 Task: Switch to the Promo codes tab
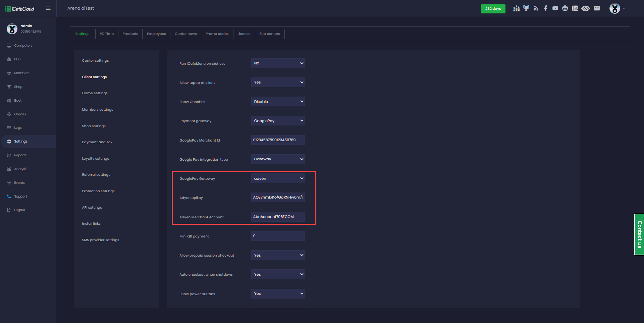pos(217,34)
